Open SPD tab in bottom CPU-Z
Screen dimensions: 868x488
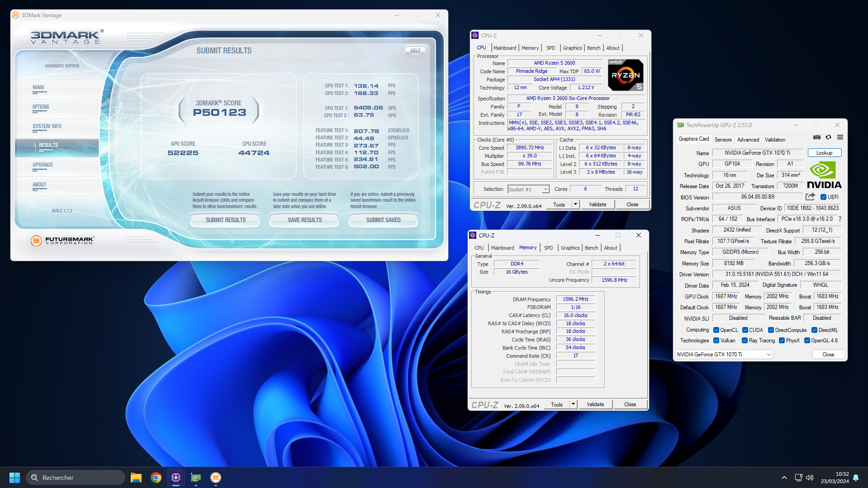(548, 248)
